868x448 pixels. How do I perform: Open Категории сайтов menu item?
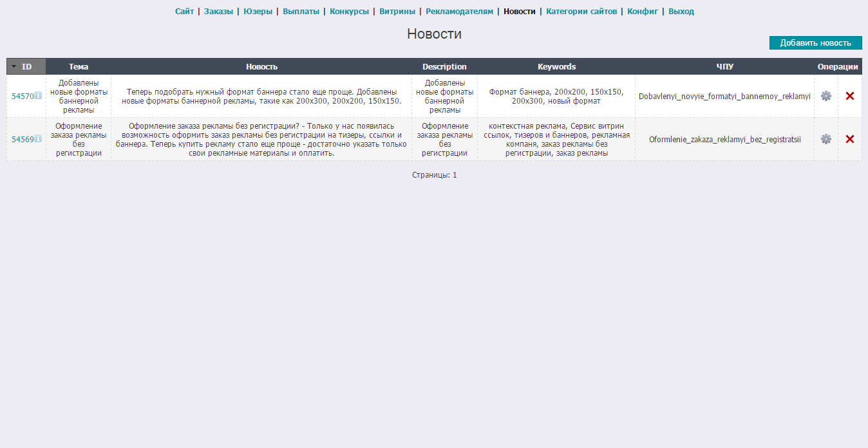coord(581,12)
